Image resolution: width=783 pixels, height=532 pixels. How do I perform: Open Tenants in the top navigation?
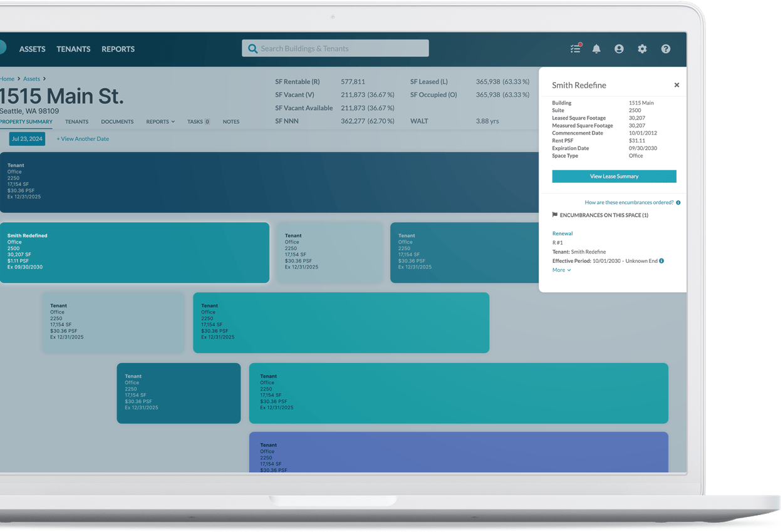point(73,49)
